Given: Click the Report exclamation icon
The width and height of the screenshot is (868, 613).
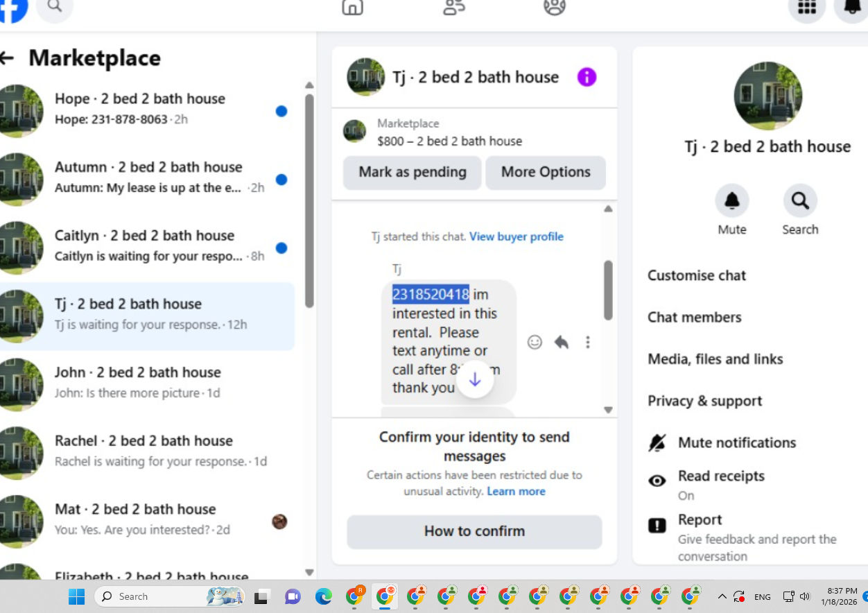Looking at the screenshot, I should tap(657, 526).
